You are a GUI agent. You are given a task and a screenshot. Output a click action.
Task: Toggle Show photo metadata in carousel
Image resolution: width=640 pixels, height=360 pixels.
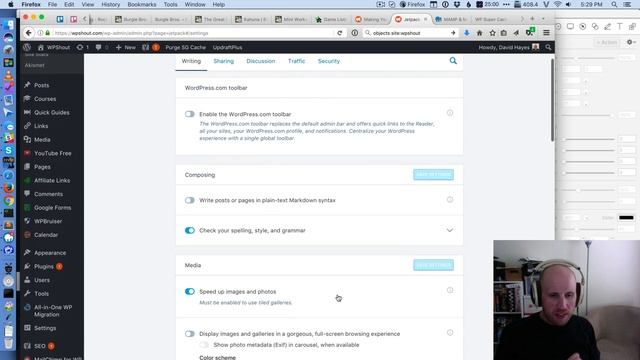tap(204, 345)
